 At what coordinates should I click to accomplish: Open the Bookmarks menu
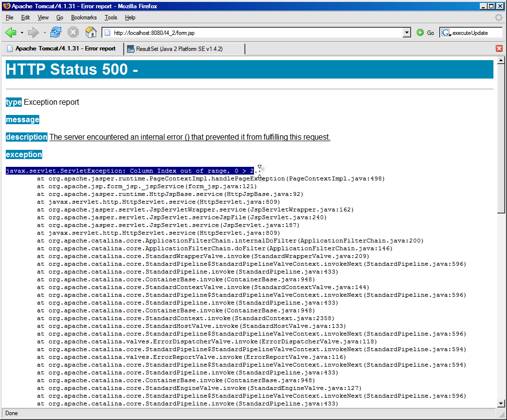[84, 17]
